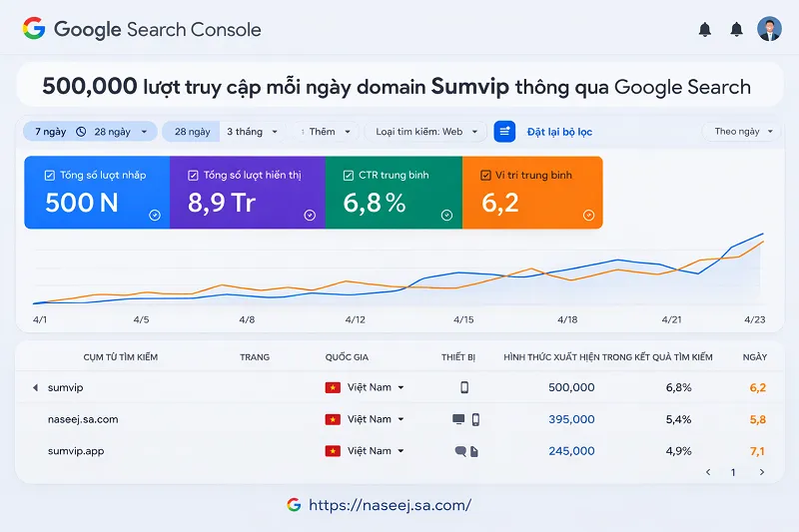Click the desktop monitor icon in naseej.sa.com row
Screen dimensions: 799x532
458,419
